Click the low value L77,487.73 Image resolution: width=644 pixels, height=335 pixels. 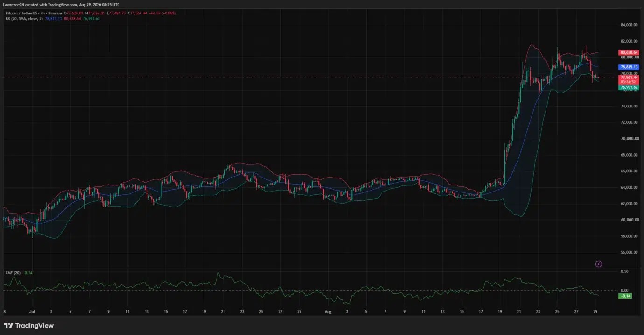(x=116, y=13)
